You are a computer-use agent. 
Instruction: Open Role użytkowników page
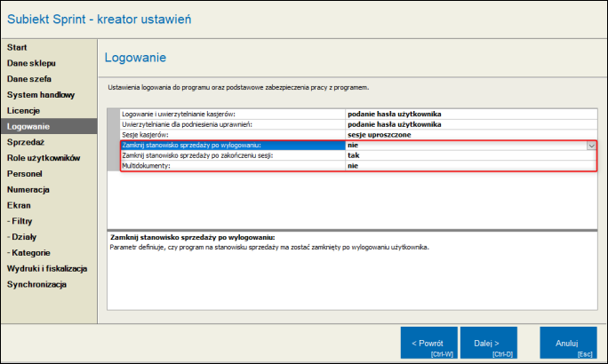tap(44, 158)
